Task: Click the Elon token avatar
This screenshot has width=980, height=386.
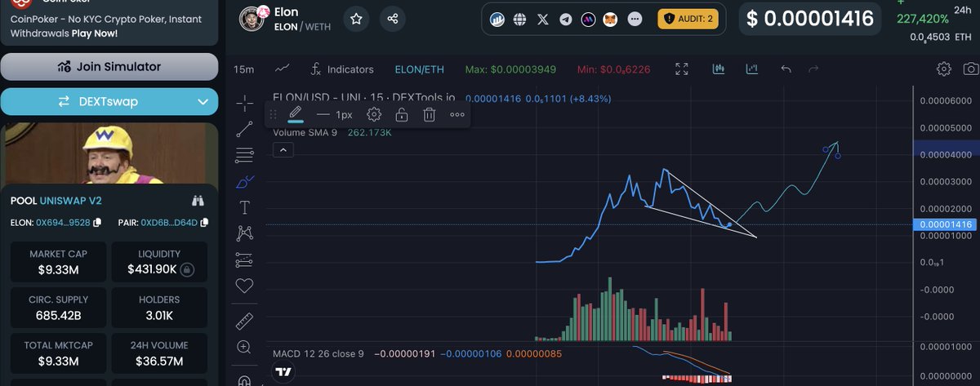Action: click(x=254, y=19)
